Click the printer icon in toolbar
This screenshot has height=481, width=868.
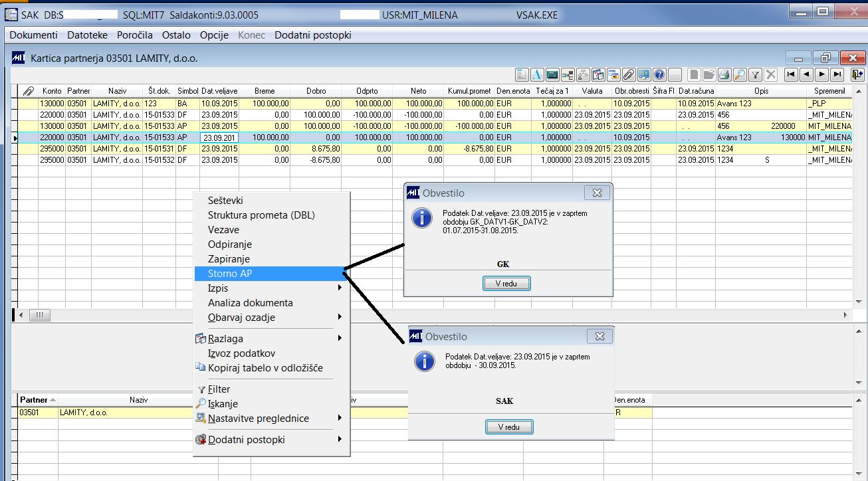(x=724, y=74)
